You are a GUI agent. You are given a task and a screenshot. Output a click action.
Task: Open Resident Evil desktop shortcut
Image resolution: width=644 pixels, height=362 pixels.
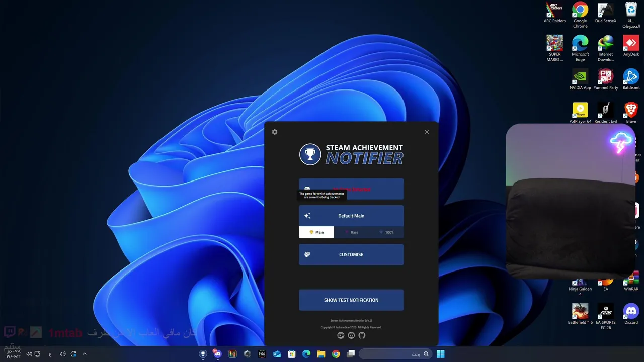[606, 114]
